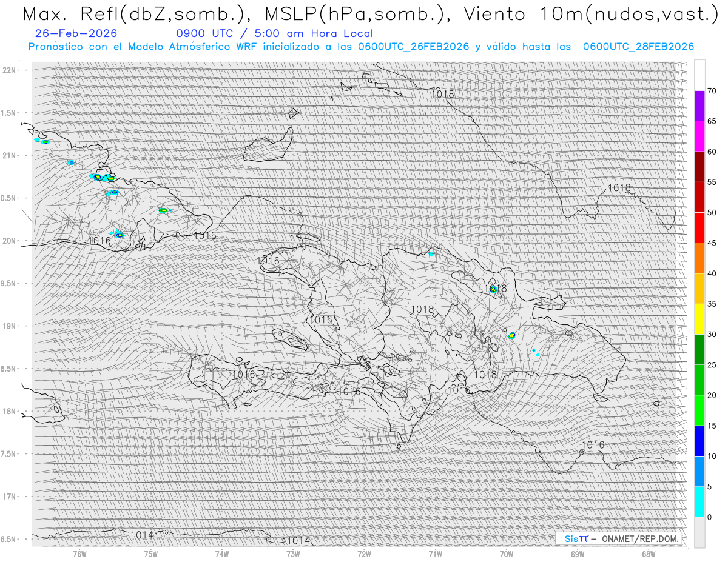
Task: Click the "72W" longitude axis label
Action: coord(364,554)
